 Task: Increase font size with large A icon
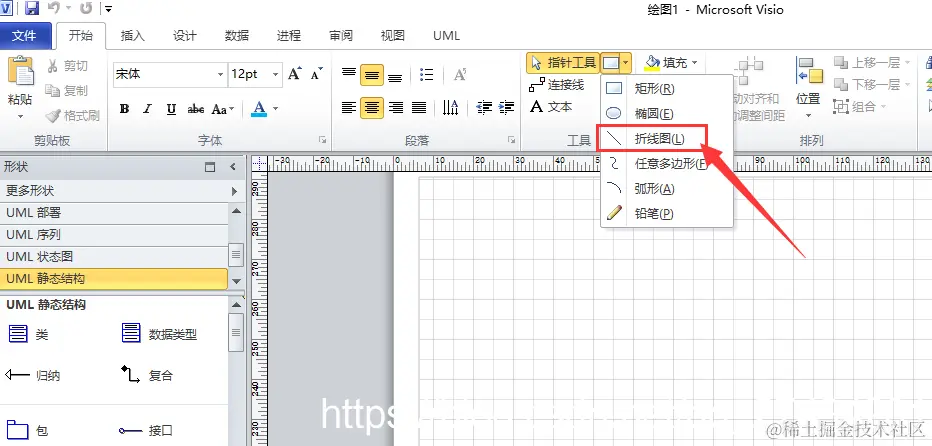(x=295, y=74)
